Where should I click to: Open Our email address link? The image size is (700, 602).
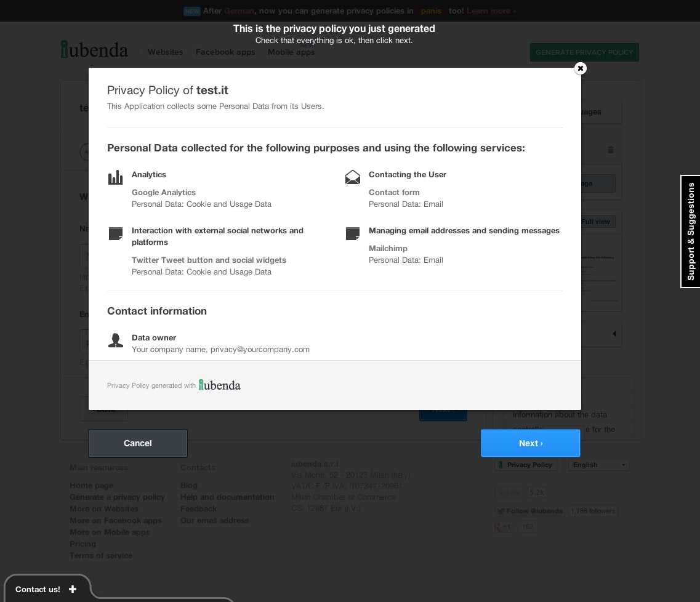pyautogui.click(x=215, y=520)
